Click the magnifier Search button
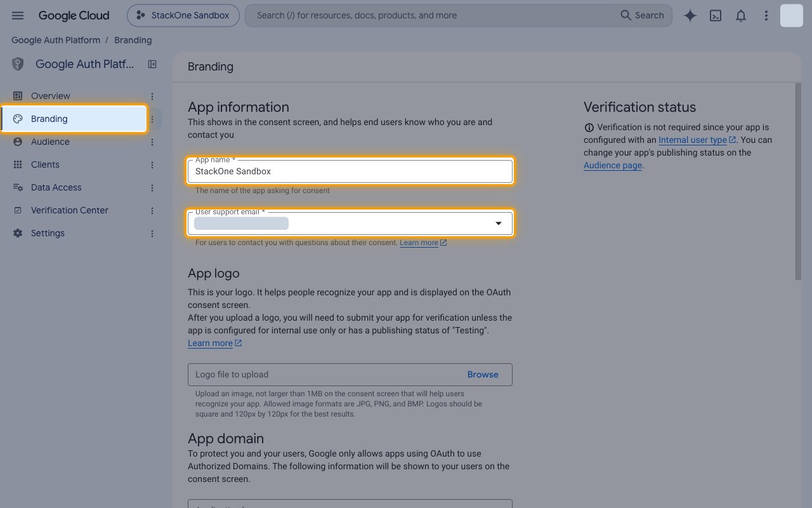The image size is (812, 508). pos(642,15)
